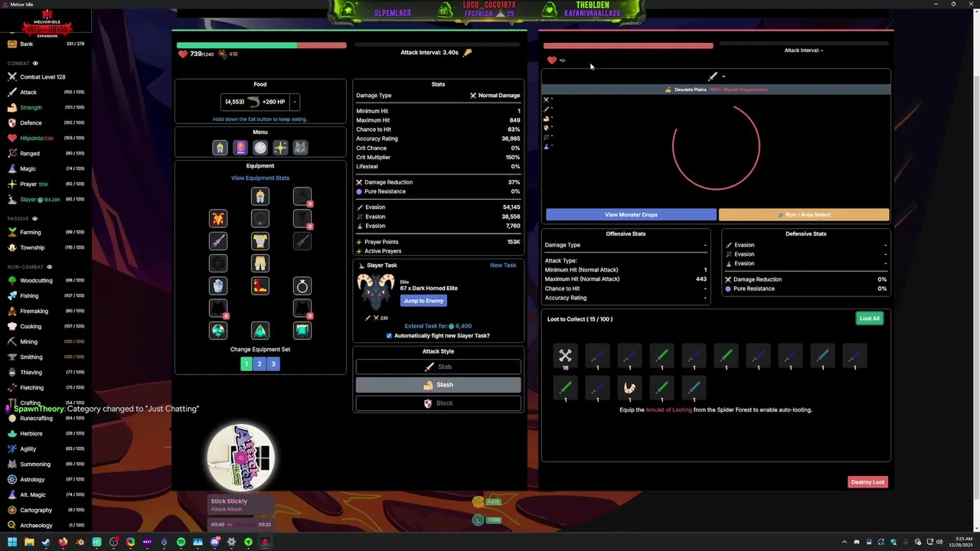
Task: Open Farming in the sidebar
Action: click(46, 232)
